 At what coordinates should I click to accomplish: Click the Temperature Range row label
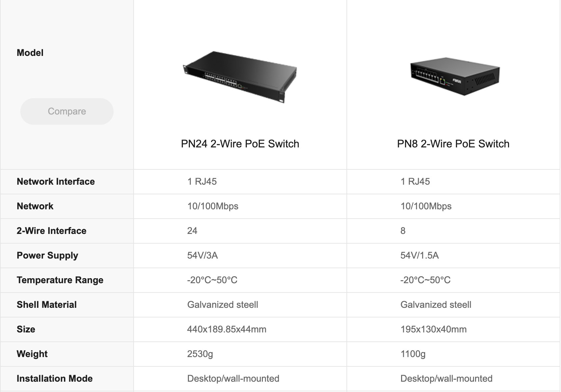(x=60, y=280)
